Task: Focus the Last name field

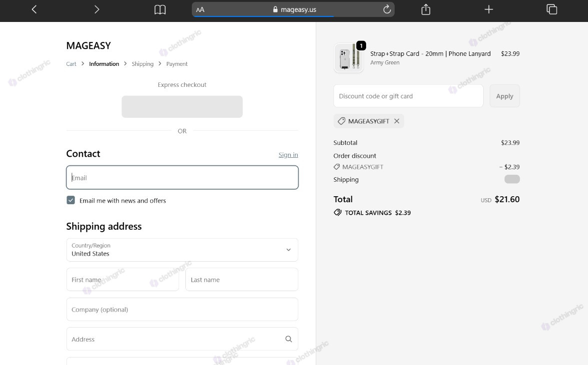Action: coord(241,279)
